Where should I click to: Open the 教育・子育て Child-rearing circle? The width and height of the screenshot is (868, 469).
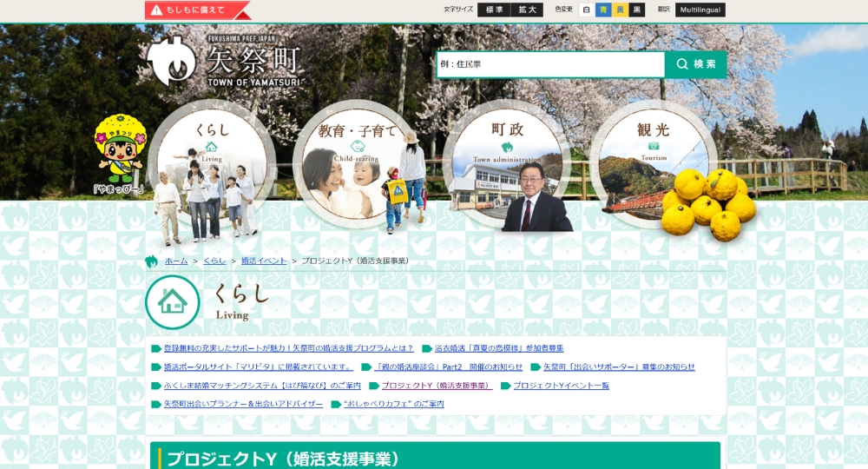click(357, 165)
